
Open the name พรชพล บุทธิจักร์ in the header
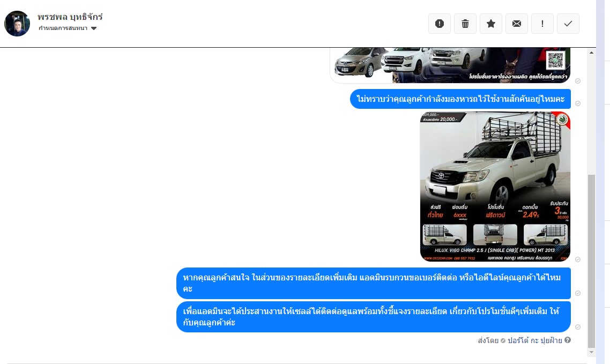pos(70,17)
